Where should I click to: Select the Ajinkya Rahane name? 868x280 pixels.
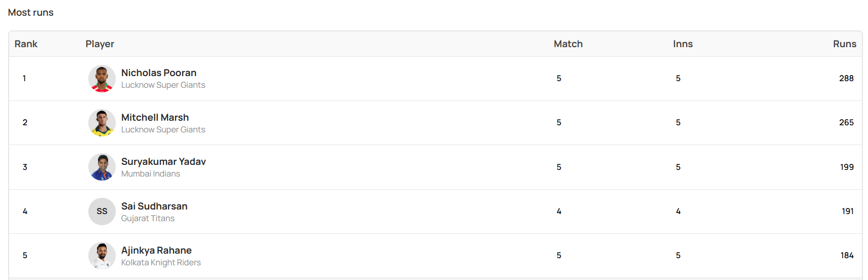tap(156, 250)
